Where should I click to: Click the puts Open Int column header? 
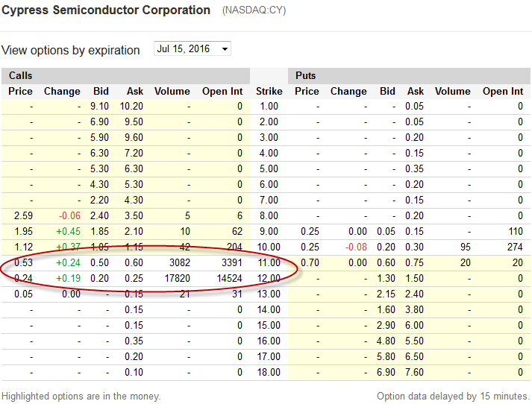(503, 91)
